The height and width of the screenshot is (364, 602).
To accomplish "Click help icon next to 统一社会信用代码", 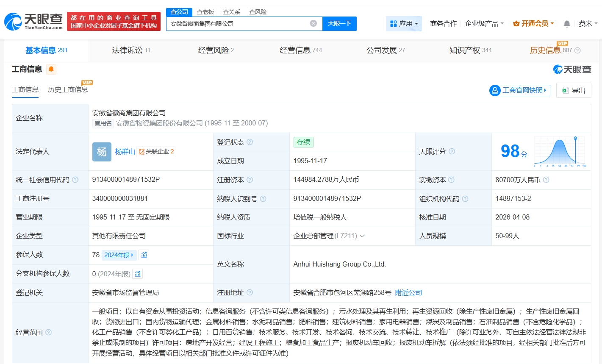I will [x=75, y=180].
